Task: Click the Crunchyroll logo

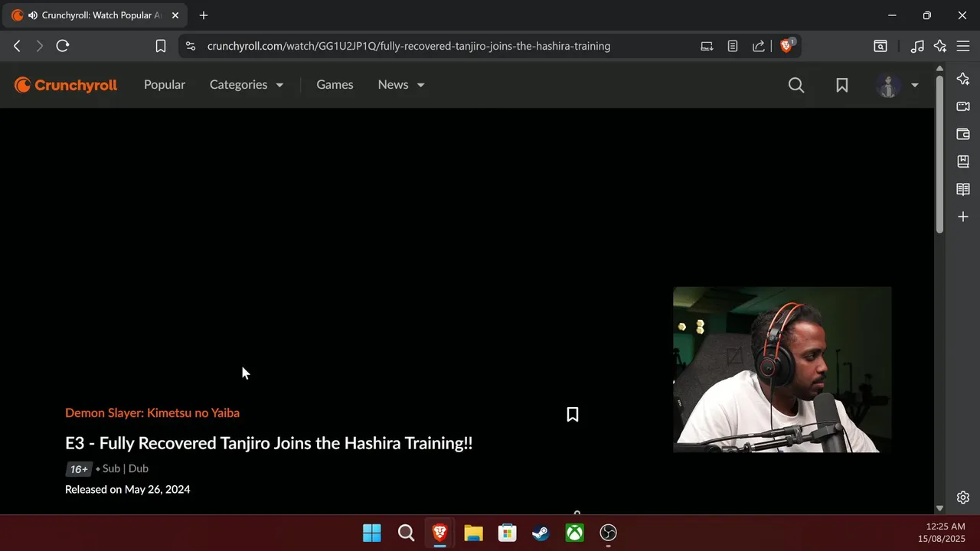Action: click(x=66, y=85)
